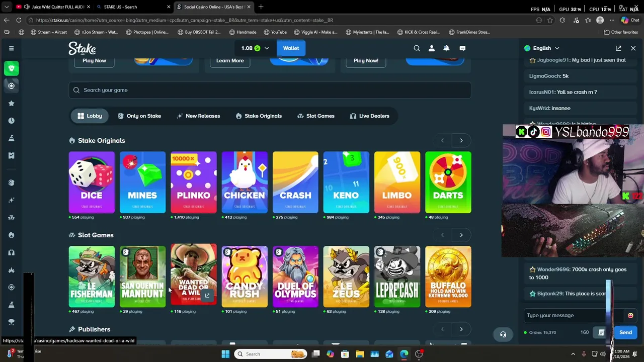Switch to the Juice Wrld Quitter browser tab
The image size is (644, 362).
pos(53,7)
